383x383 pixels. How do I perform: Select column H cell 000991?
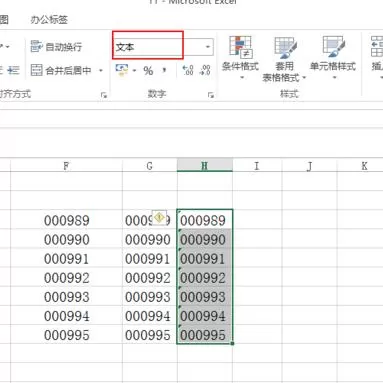click(x=205, y=258)
